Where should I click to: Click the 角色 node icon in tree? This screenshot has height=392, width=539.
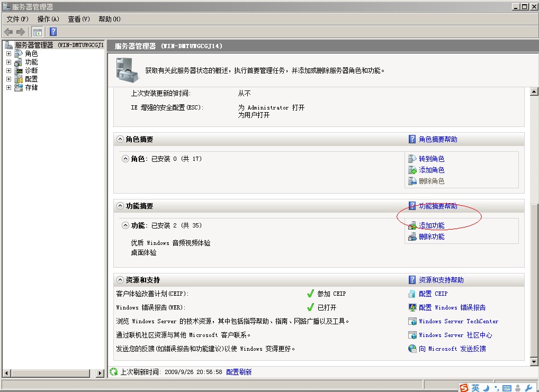[19, 53]
